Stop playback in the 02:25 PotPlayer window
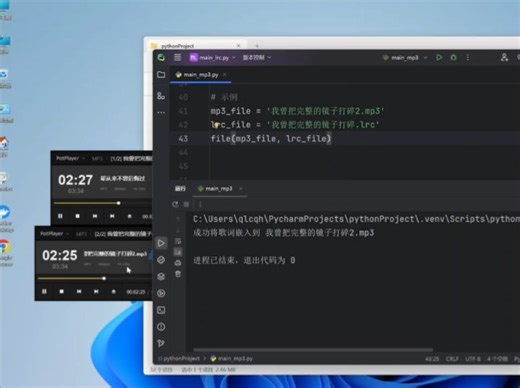Screen dimensions: 520x388 click(x=61, y=292)
